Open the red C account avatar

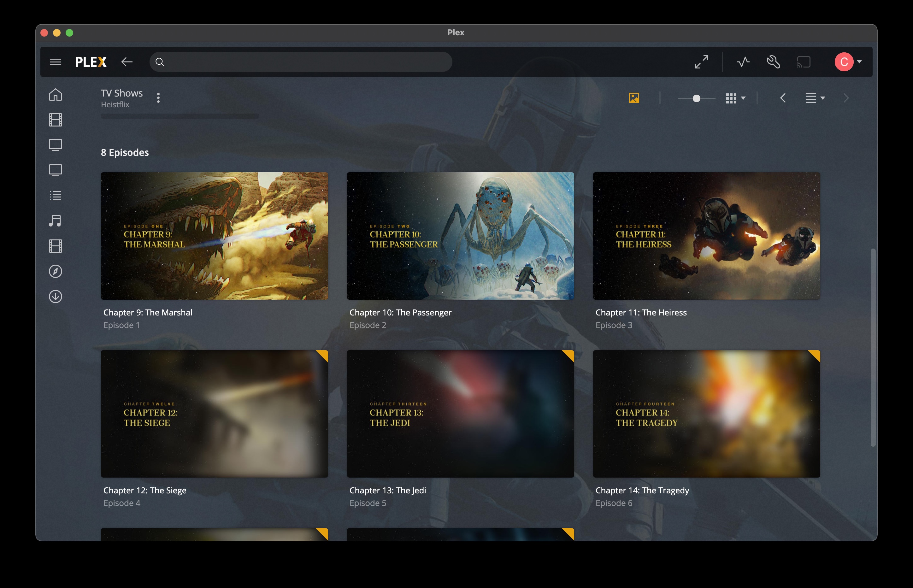pyautogui.click(x=844, y=62)
